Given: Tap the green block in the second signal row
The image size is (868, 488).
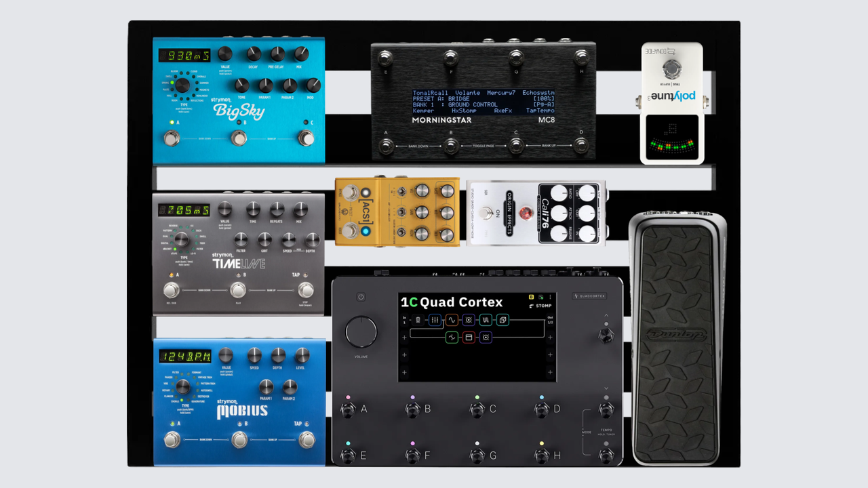Looking at the screenshot, I should [x=452, y=337].
